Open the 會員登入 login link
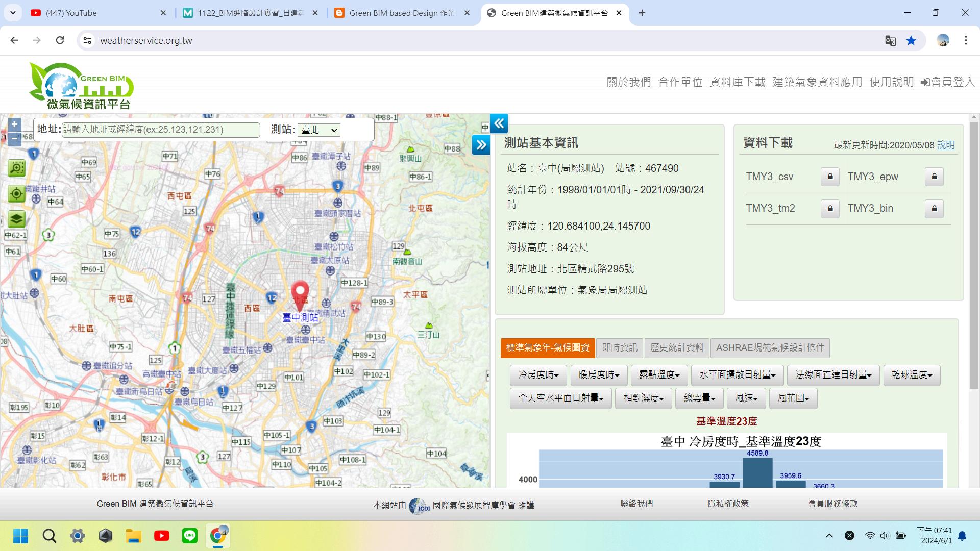 (x=948, y=82)
